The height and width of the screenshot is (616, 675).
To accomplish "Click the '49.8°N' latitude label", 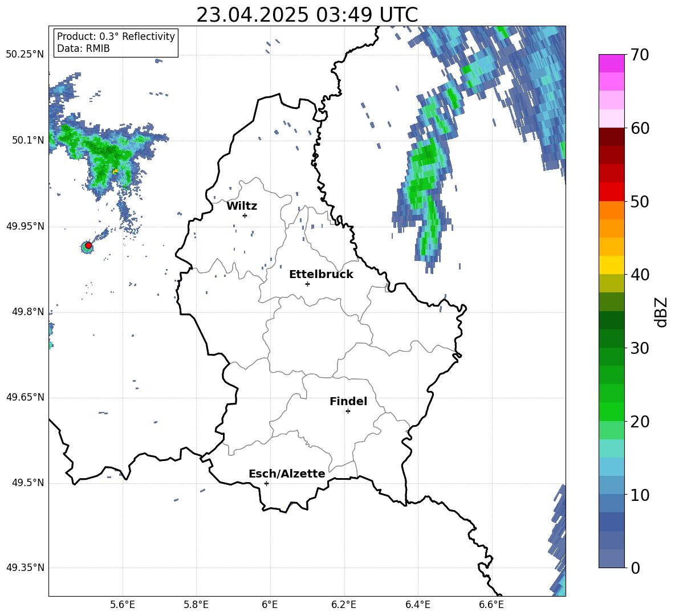I will pos(27,312).
